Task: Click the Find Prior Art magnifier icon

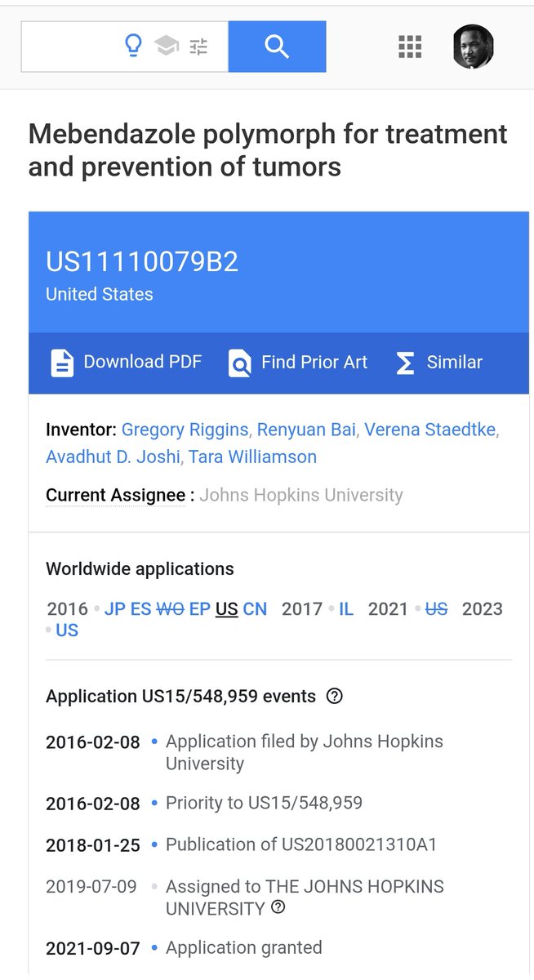Action: [239, 363]
